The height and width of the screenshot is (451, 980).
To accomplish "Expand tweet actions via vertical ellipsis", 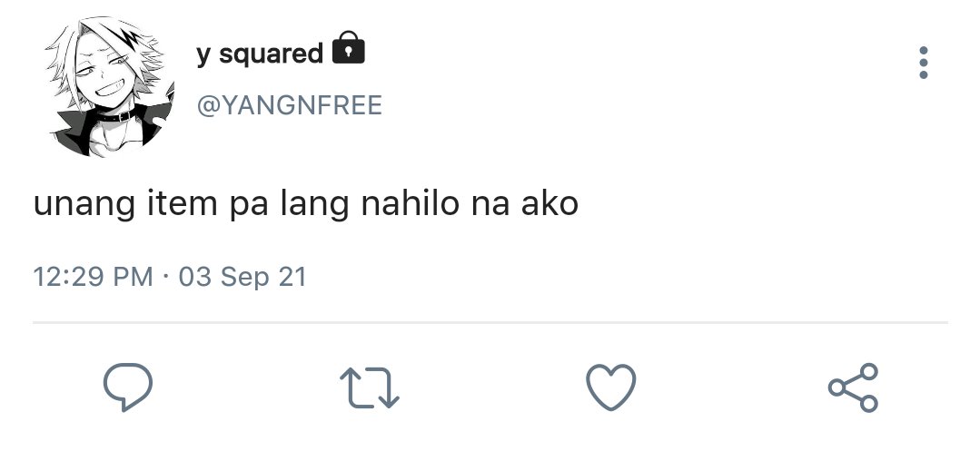I will [923, 63].
